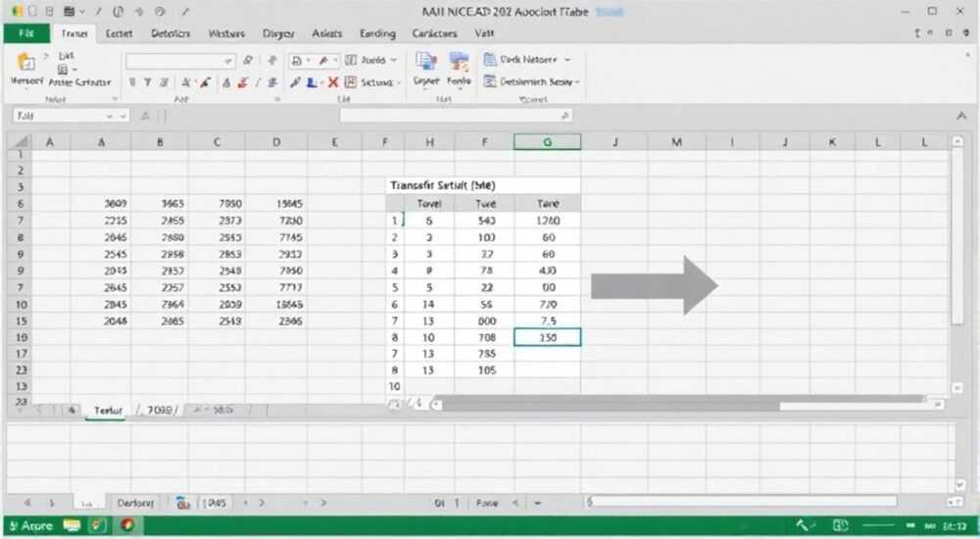980x539 pixels.
Task: Click the Tare header cell in table
Action: pyautogui.click(x=548, y=203)
